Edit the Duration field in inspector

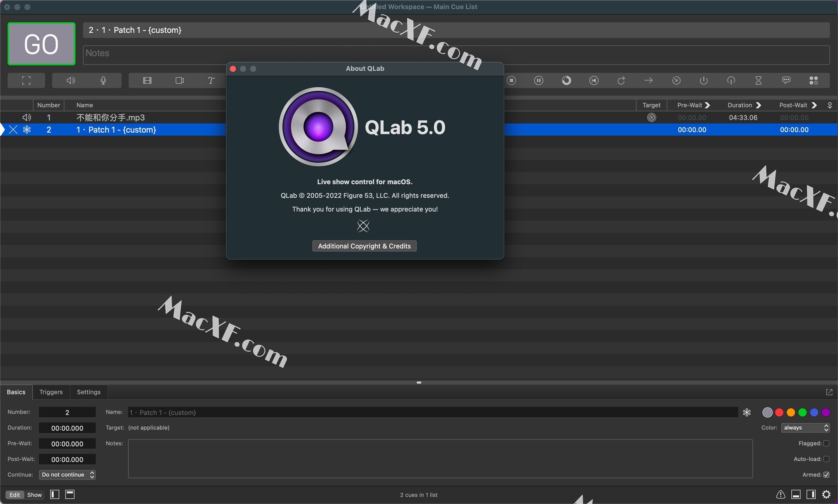tap(67, 428)
